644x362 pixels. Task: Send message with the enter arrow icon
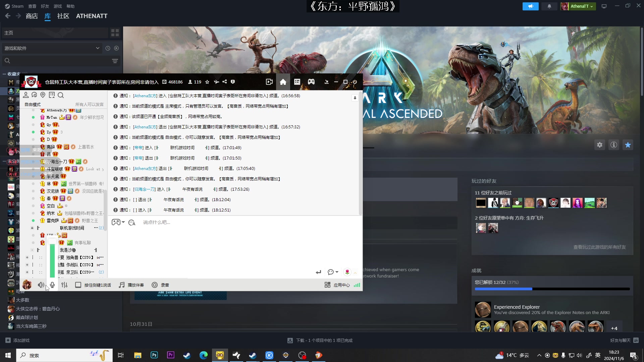[318, 272]
